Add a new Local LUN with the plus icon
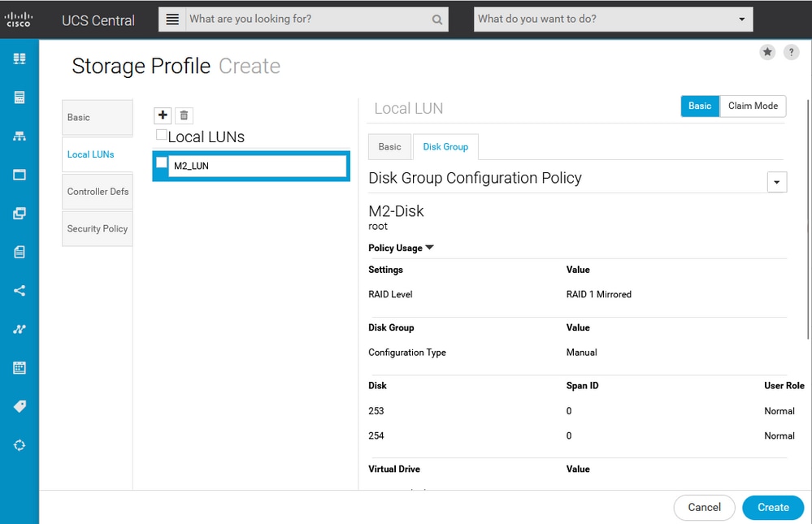The height and width of the screenshot is (524, 812). point(162,115)
